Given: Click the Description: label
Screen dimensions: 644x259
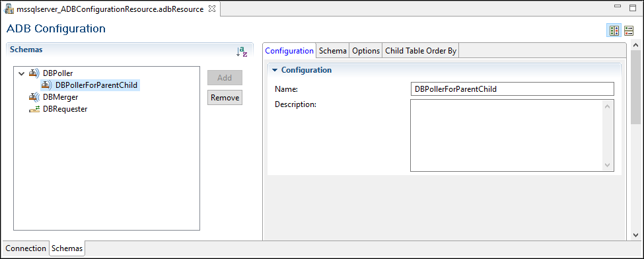Looking at the screenshot, I should pos(295,104).
